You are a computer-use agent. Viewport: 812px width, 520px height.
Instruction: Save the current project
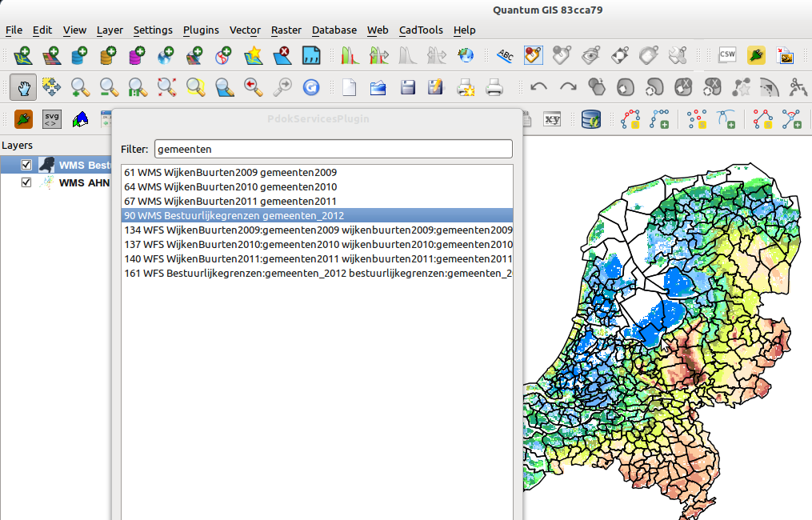pyautogui.click(x=408, y=87)
